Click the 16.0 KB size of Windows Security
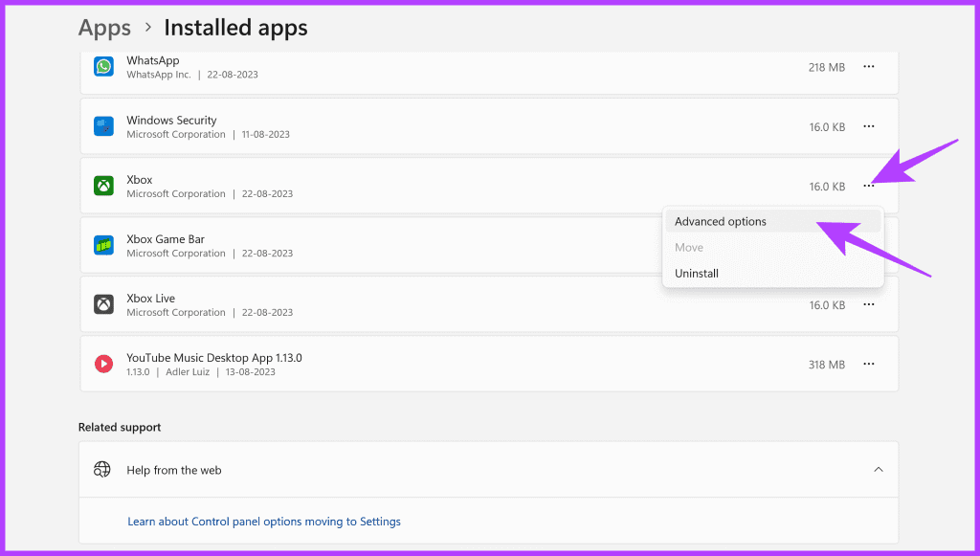This screenshot has height=556, width=980. point(827,127)
